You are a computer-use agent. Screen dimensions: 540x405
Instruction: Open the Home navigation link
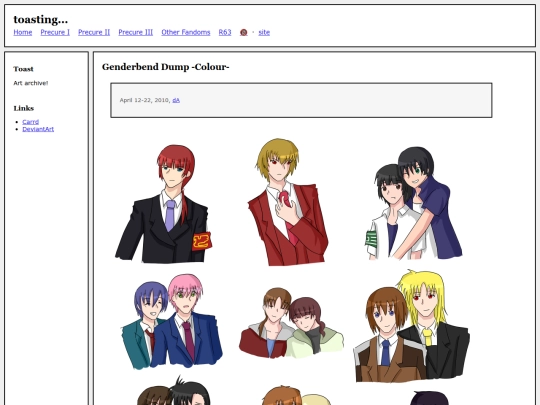[23, 32]
